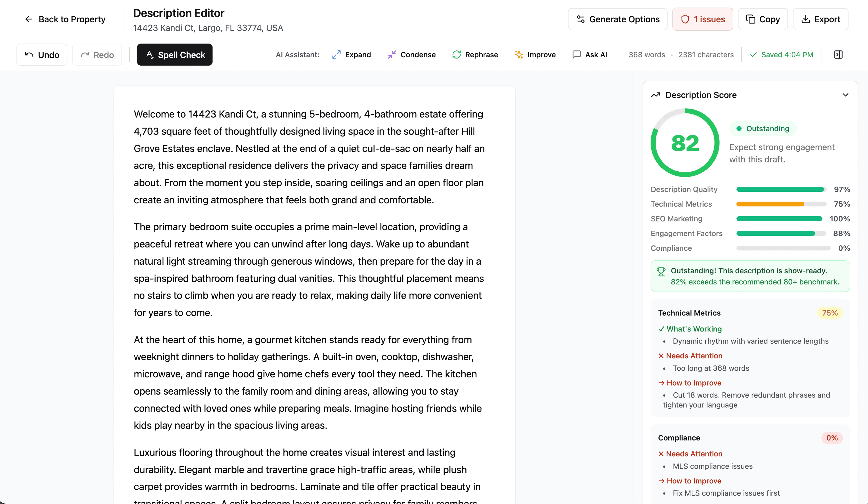Click the Outstanding status badge
Image resolution: width=868 pixels, height=504 pixels.
coord(763,129)
